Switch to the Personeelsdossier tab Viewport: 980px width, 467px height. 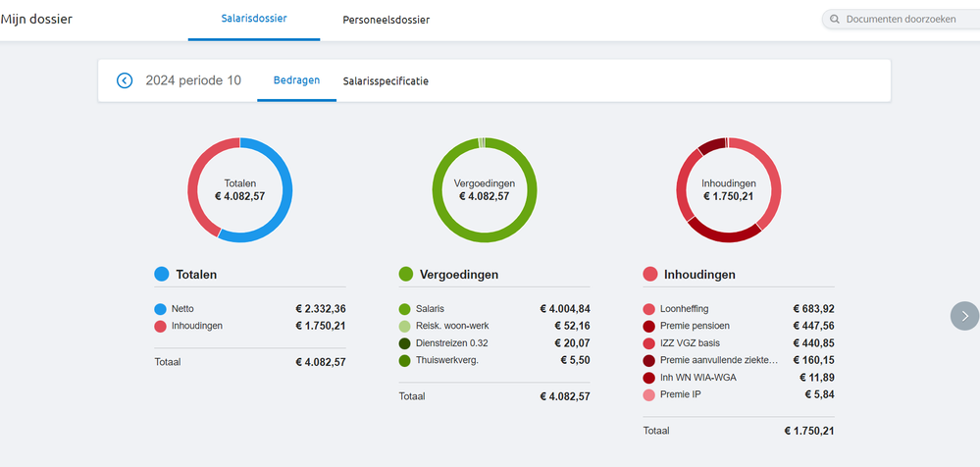(387, 20)
